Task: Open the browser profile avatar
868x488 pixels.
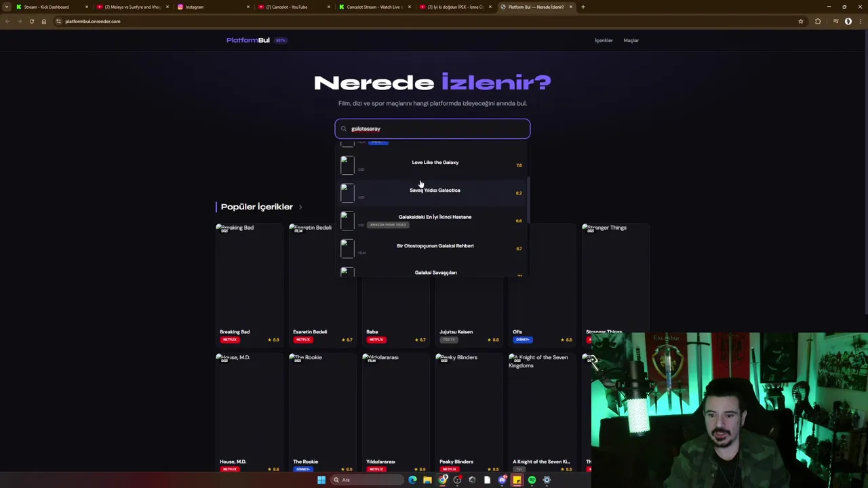Action: [x=848, y=21]
